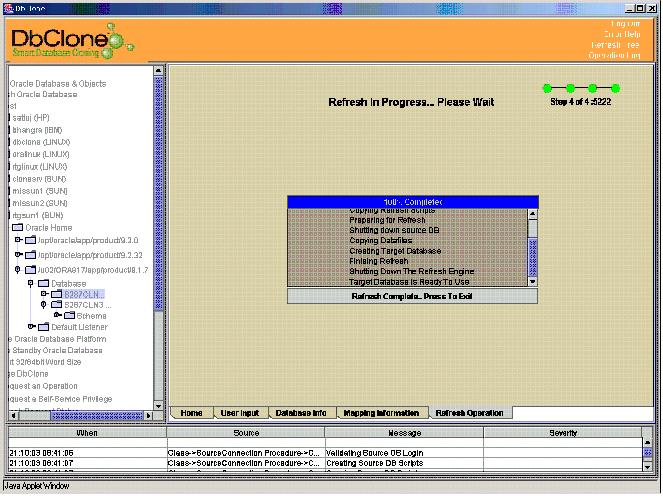Expand the /opt/oracle/app/product/9.2.0 node

pos(18,240)
